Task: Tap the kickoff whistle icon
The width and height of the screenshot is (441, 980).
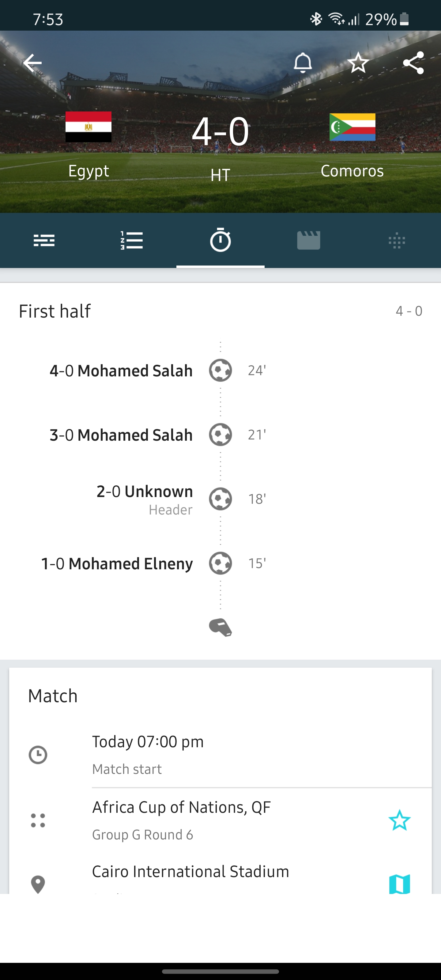Action: pyautogui.click(x=220, y=627)
